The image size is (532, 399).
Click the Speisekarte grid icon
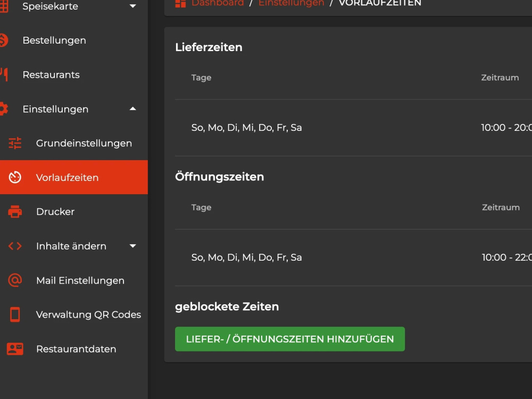click(3, 6)
